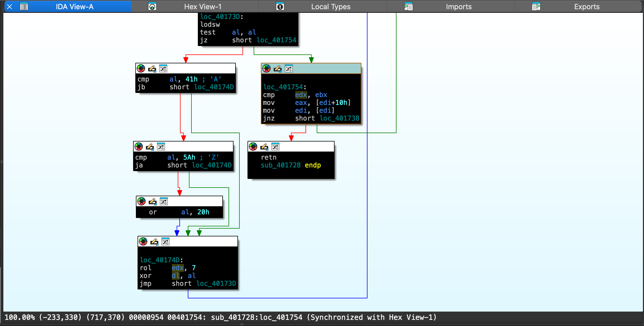The image size is (644, 326).
Task: Click the highlighted edx register in cmp line
Action: pyautogui.click(x=301, y=95)
